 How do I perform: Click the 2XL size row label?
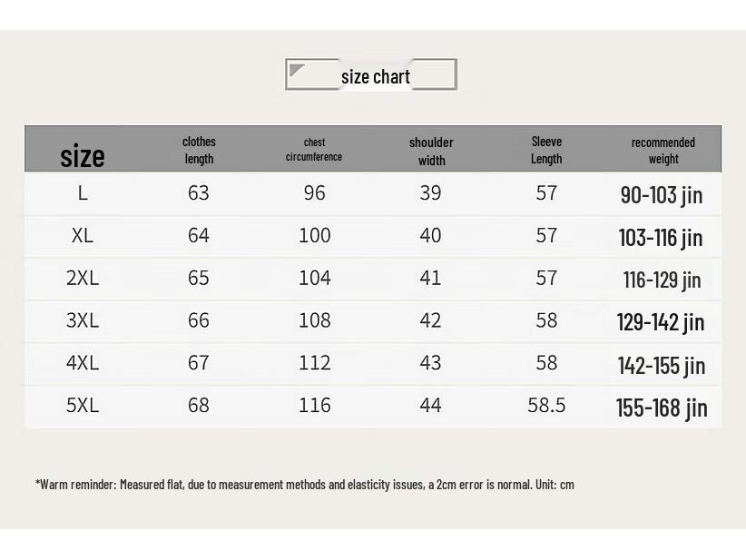[x=83, y=279]
